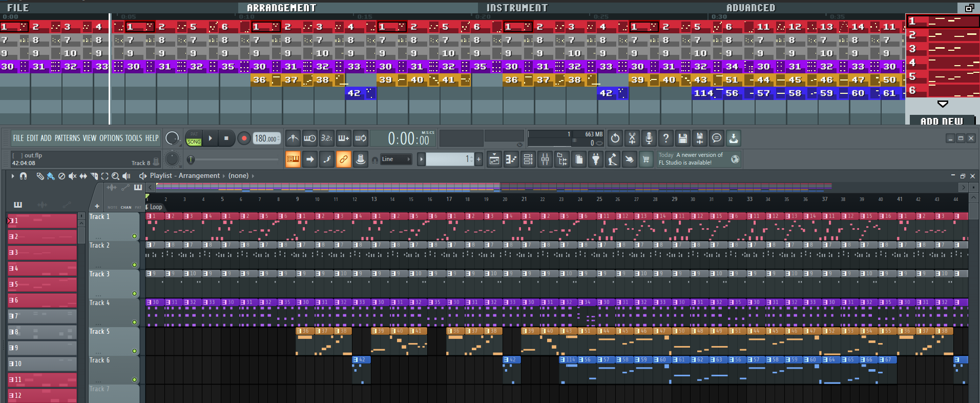This screenshot has width=980, height=403.
Task: Open the audio editor scissors icon
Action: [x=632, y=138]
